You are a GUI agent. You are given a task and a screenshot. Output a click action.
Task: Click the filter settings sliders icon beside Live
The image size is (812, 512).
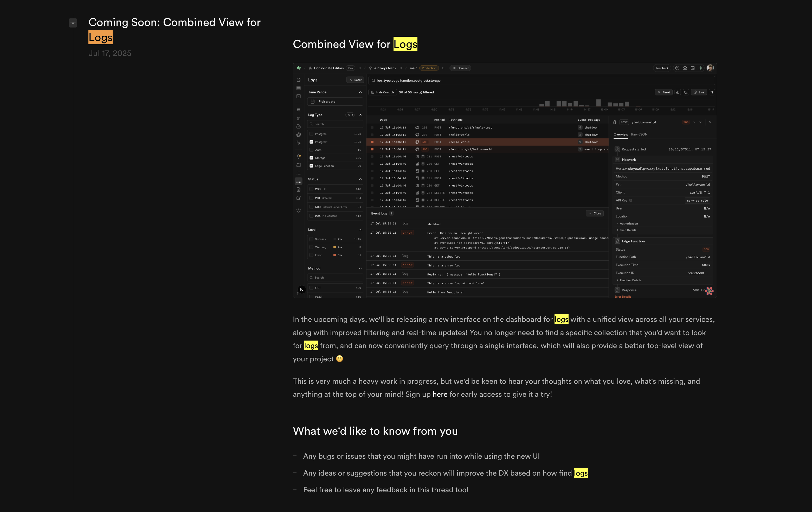(x=712, y=92)
